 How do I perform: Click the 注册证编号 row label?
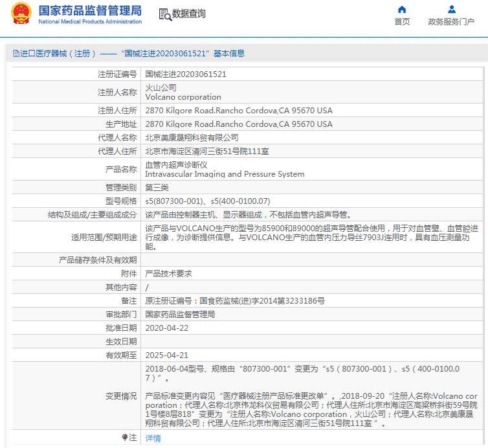[117, 74]
